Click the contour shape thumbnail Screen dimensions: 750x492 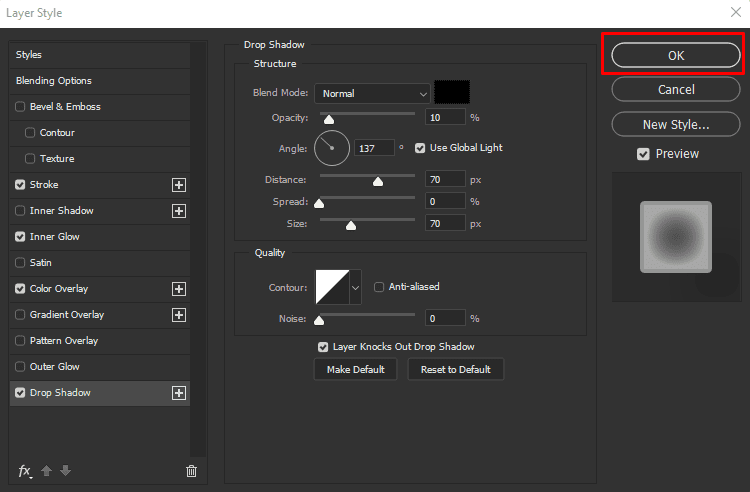(332, 287)
